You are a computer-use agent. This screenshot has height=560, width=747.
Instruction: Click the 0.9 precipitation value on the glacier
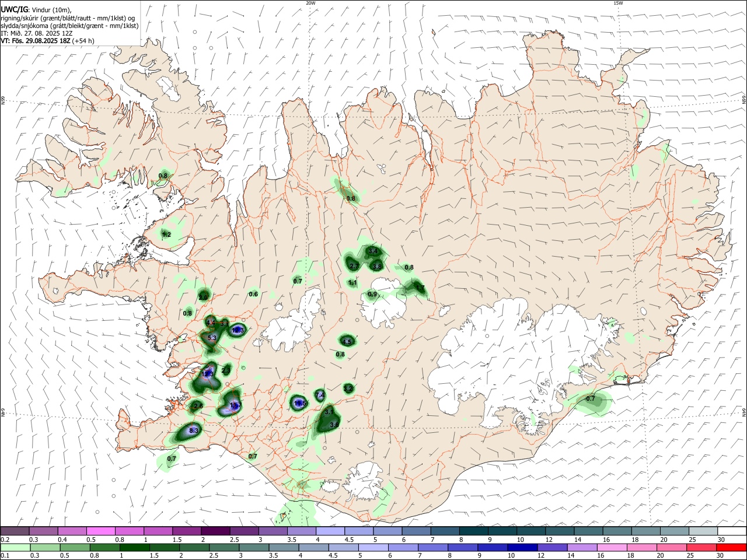(x=372, y=294)
